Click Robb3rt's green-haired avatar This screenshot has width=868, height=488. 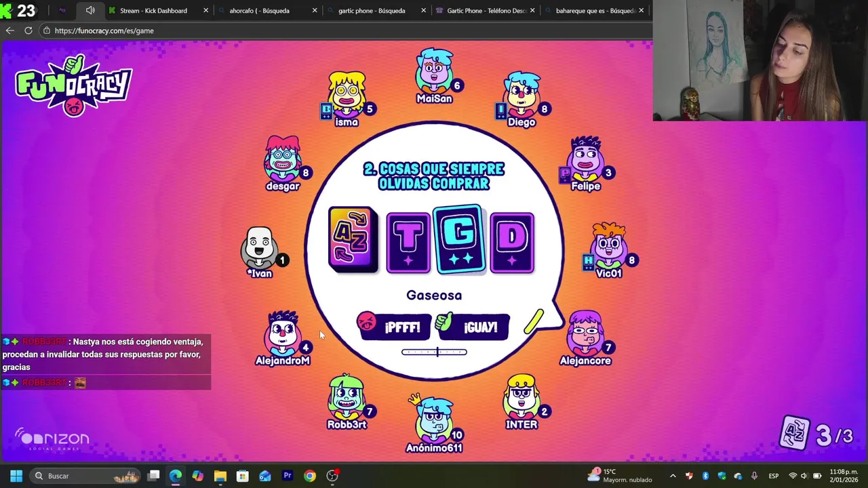[x=347, y=397]
